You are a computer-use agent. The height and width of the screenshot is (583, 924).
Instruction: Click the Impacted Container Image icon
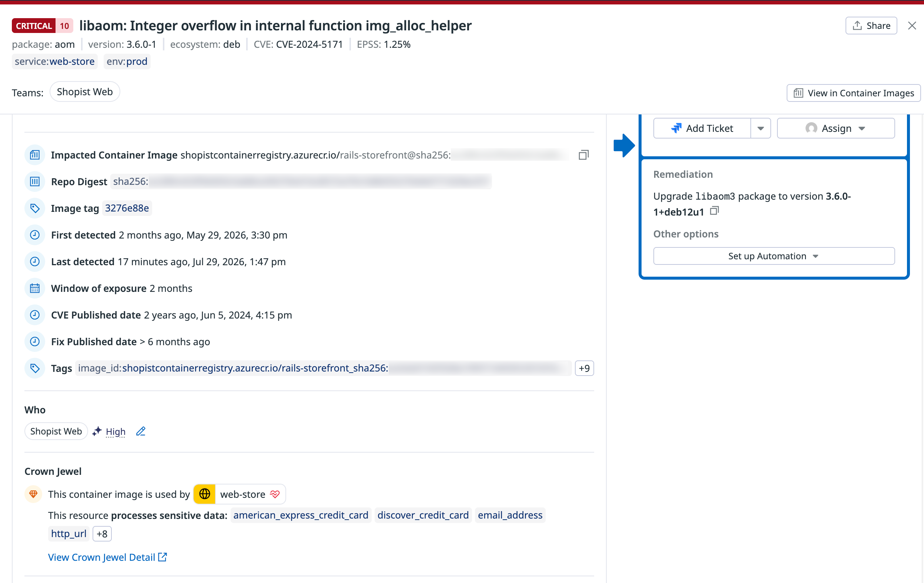(x=35, y=155)
